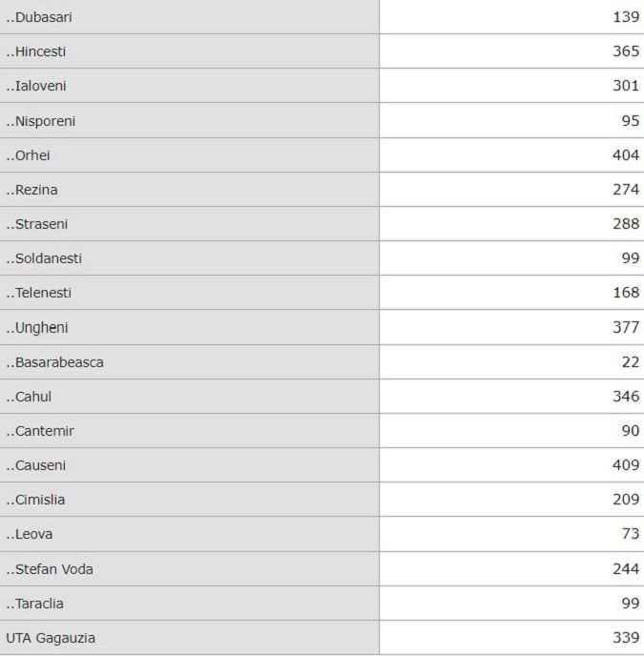
Task: Select the Orhei value 404
Action: point(626,155)
